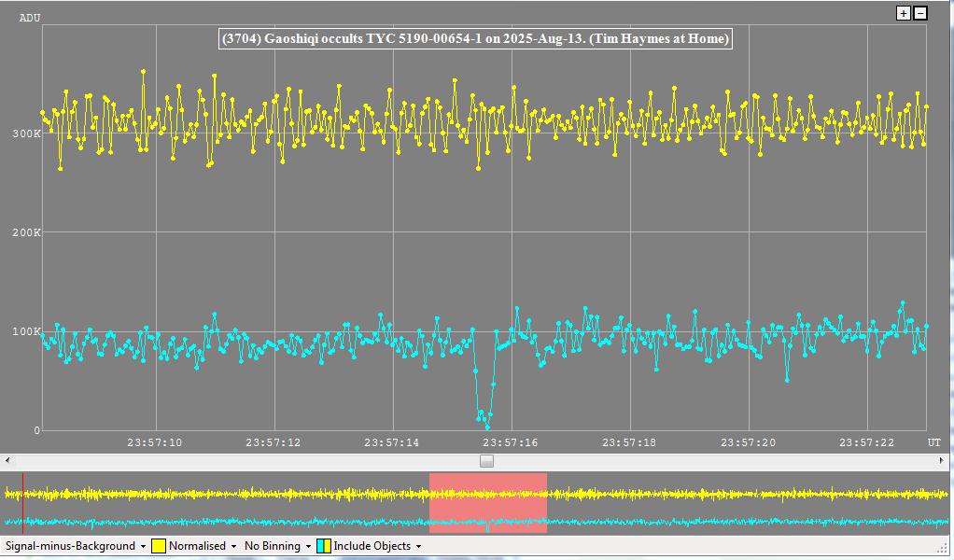Click the cyan-yellow Include Objects icon

click(x=323, y=546)
